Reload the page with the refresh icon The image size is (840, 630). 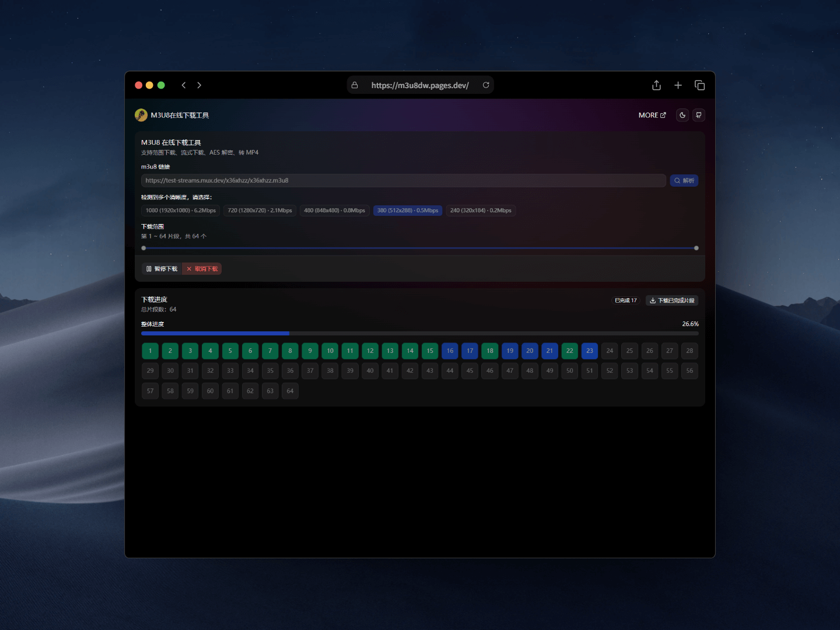[486, 85]
